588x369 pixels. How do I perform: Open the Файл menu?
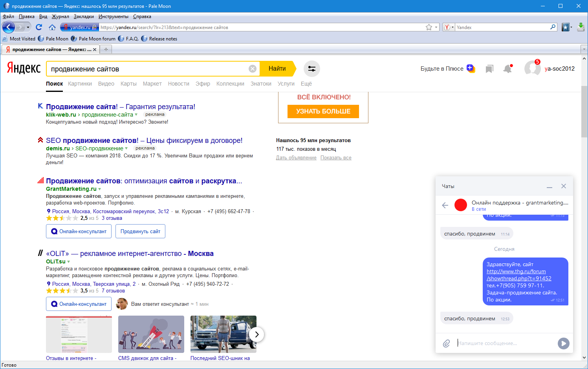8,16
